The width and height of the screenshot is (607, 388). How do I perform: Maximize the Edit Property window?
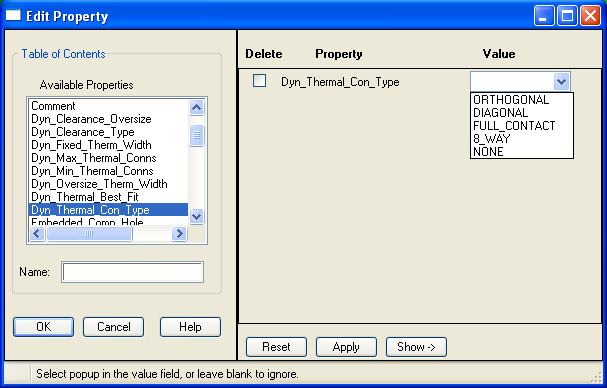point(567,16)
